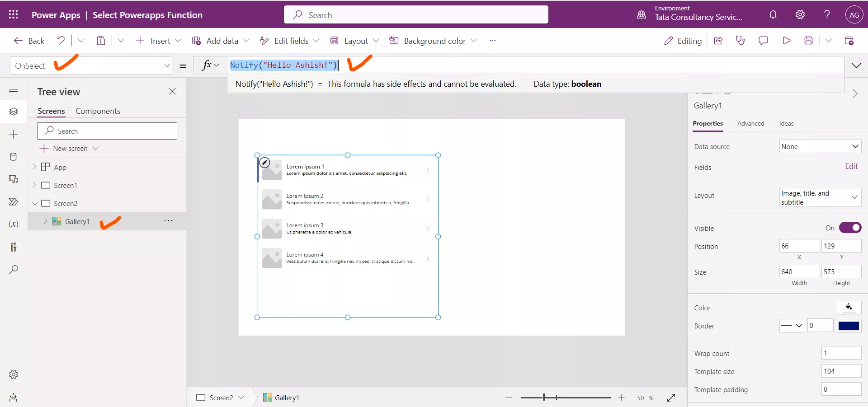Click the Fields Edit link
Viewport: 868px width, 407px height.
click(851, 166)
